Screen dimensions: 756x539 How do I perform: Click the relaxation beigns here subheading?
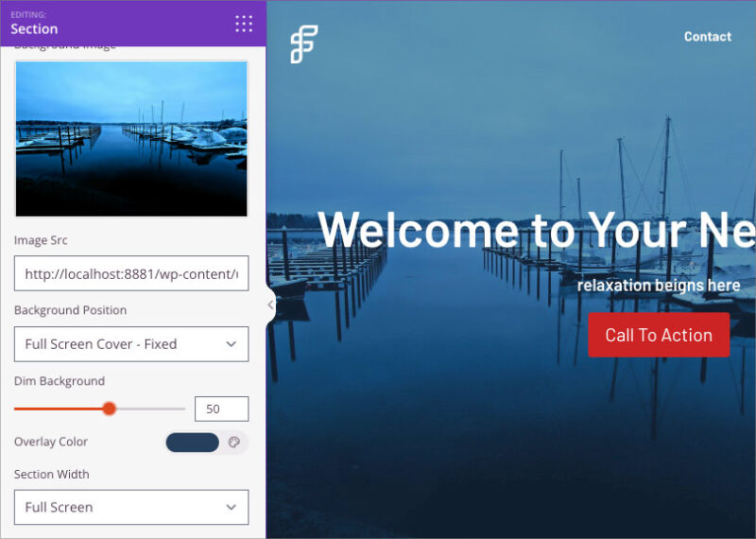pos(659,286)
